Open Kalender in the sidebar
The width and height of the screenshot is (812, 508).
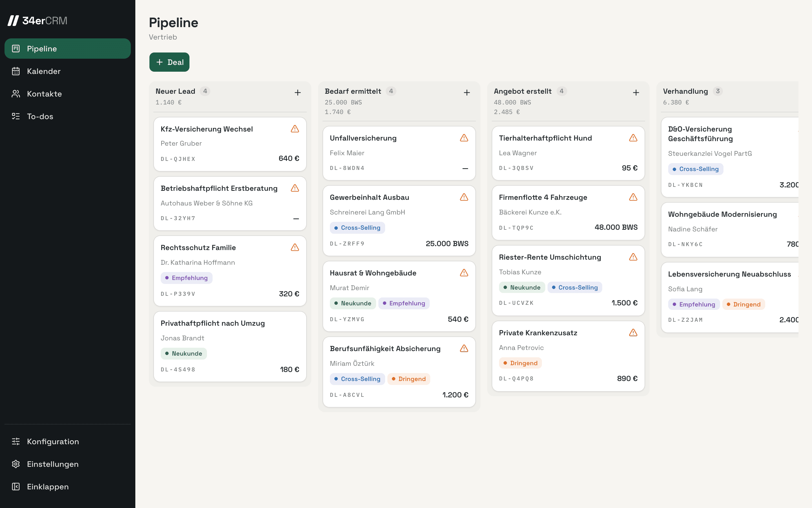tap(67, 71)
